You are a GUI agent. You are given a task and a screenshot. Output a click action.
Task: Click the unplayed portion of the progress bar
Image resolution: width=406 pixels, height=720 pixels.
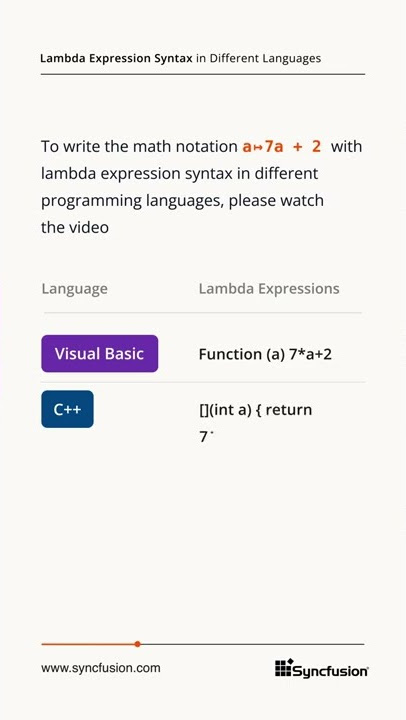click(x=252, y=644)
